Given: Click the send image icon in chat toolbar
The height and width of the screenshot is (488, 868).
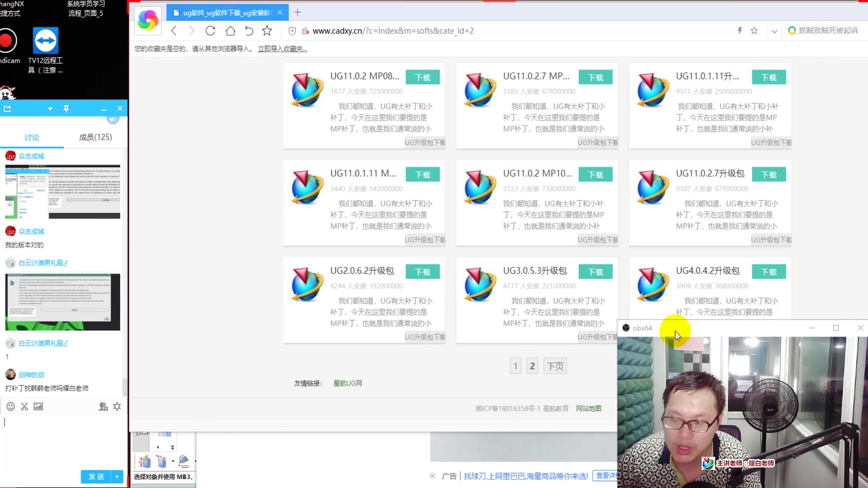Looking at the screenshot, I should tap(38, 406).
